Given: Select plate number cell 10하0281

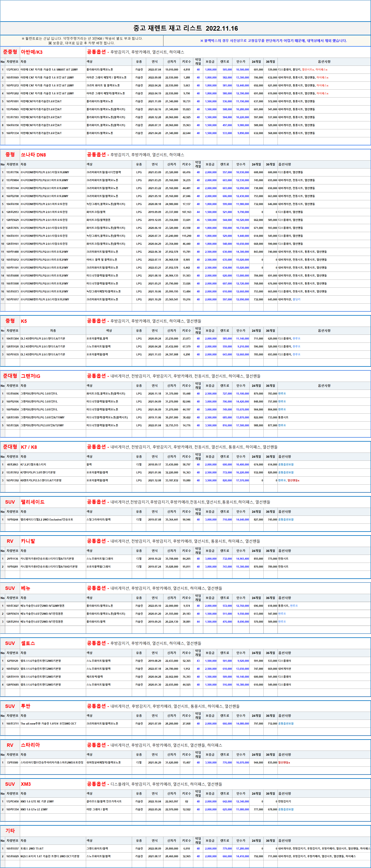Looking at the screenshot, I should 13,567.
